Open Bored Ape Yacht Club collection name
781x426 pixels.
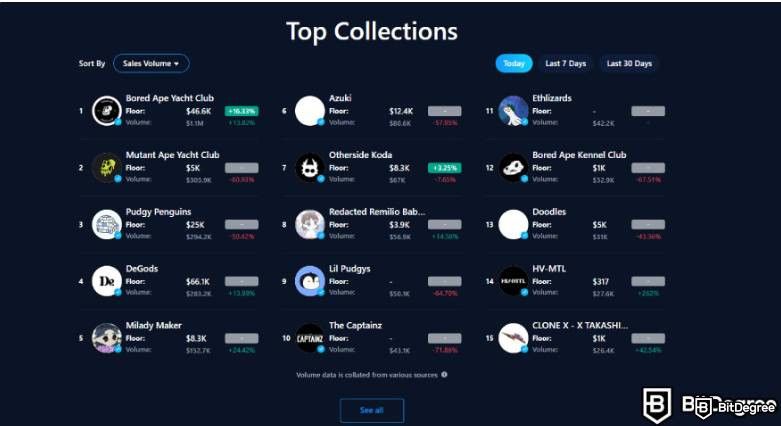(x=170, y=98)
